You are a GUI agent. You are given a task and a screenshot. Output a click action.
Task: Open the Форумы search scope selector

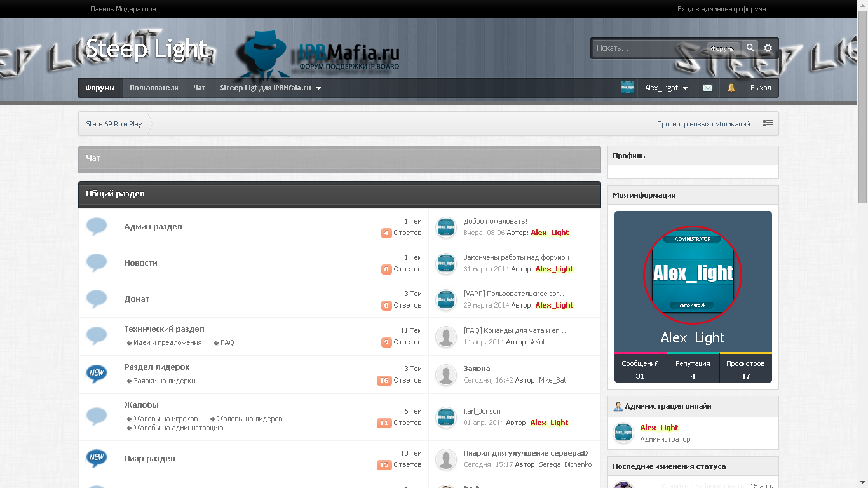(722, 49)
